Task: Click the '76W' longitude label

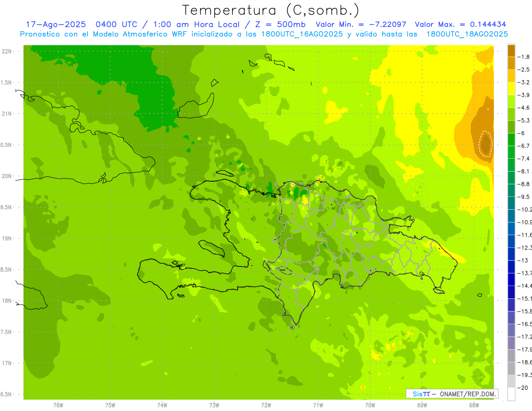Action: (x=58, y=405)
